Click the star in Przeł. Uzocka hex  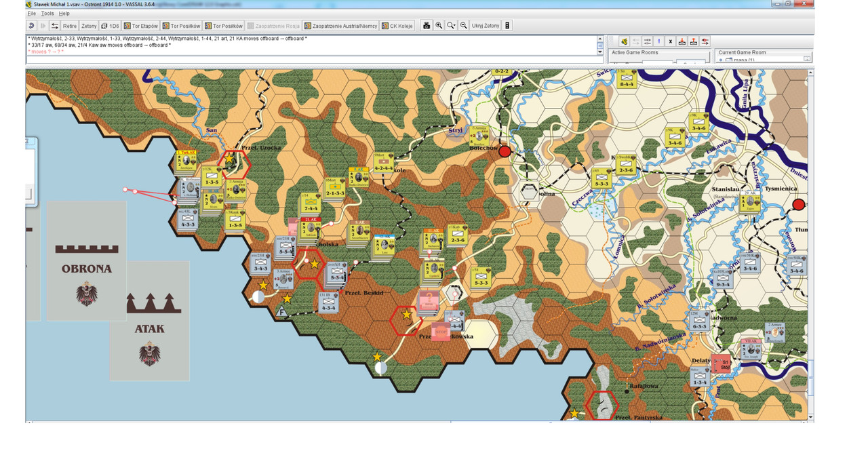pyautogui.click(x=230, y=157)
